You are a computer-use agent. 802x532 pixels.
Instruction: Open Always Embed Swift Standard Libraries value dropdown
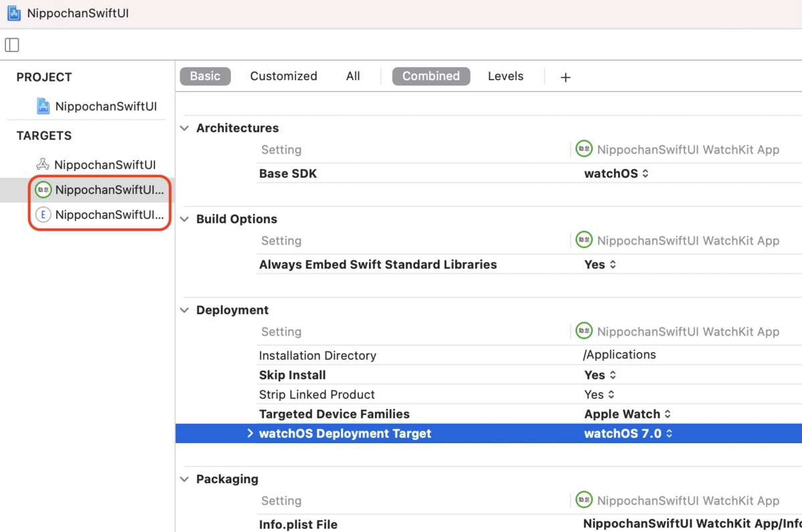tap(600, 264)
